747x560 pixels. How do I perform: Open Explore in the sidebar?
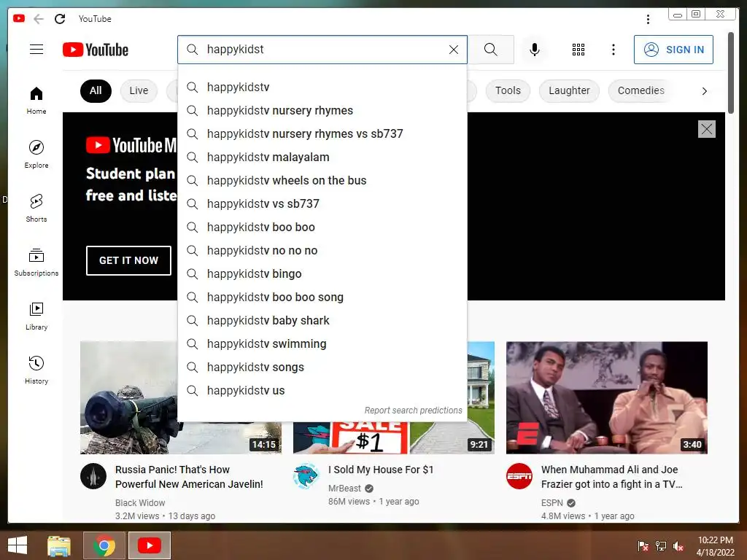pyautogui.click(x=36, y=155)
